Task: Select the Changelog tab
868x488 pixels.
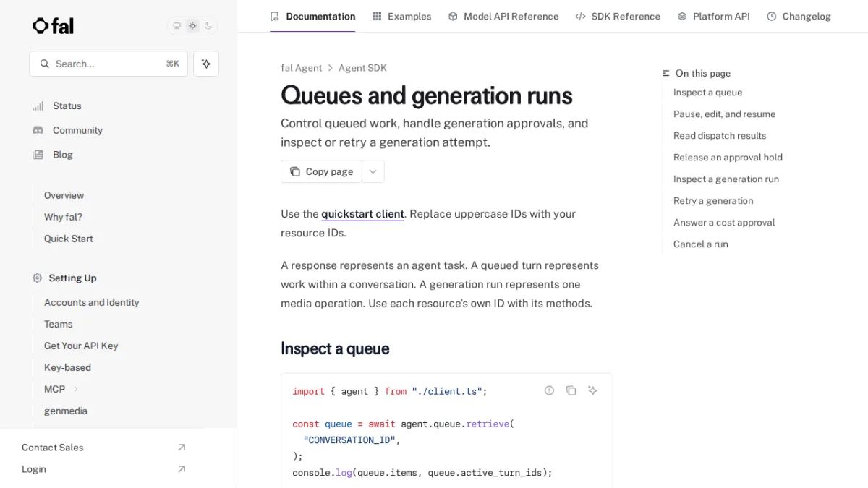Action: 799,16
